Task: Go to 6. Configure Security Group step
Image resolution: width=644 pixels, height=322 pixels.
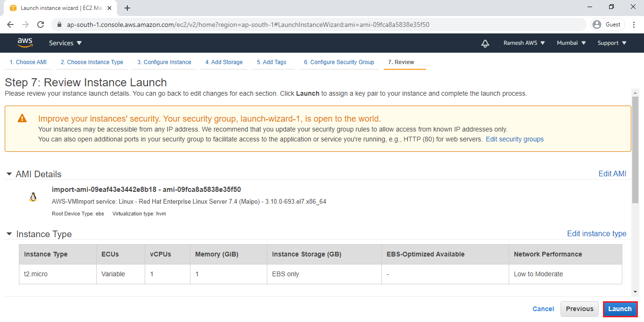Action: [x=339, y=62]
